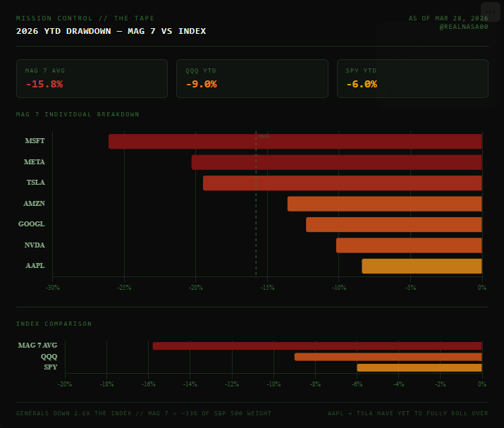Click the -30% axis tick label
This screenshot has height=428, width=504.
pos(53,288)
